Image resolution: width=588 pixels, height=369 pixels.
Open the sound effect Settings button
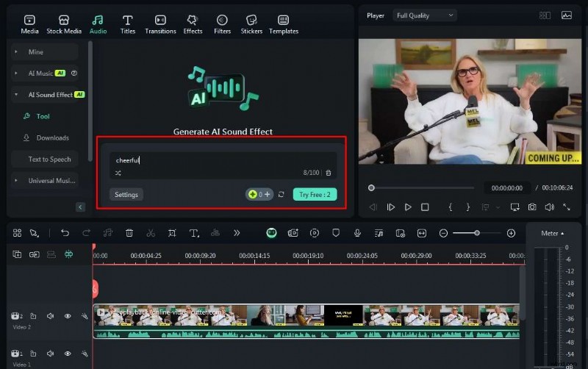(126, 195)
